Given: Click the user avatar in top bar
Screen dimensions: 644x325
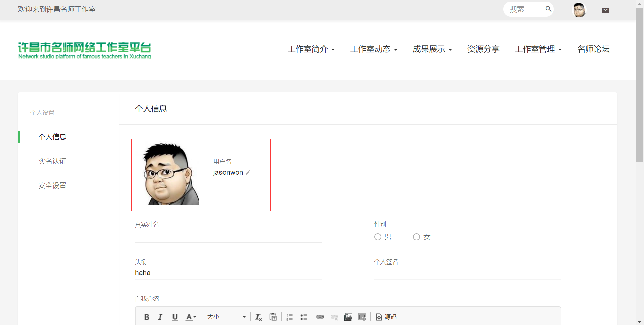Looking at the screenshot, I should coord(579,10).
